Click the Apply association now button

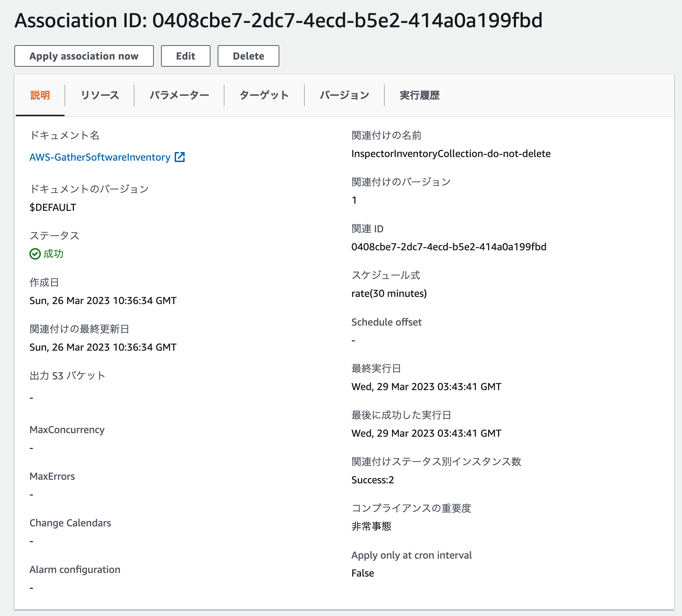84,56
